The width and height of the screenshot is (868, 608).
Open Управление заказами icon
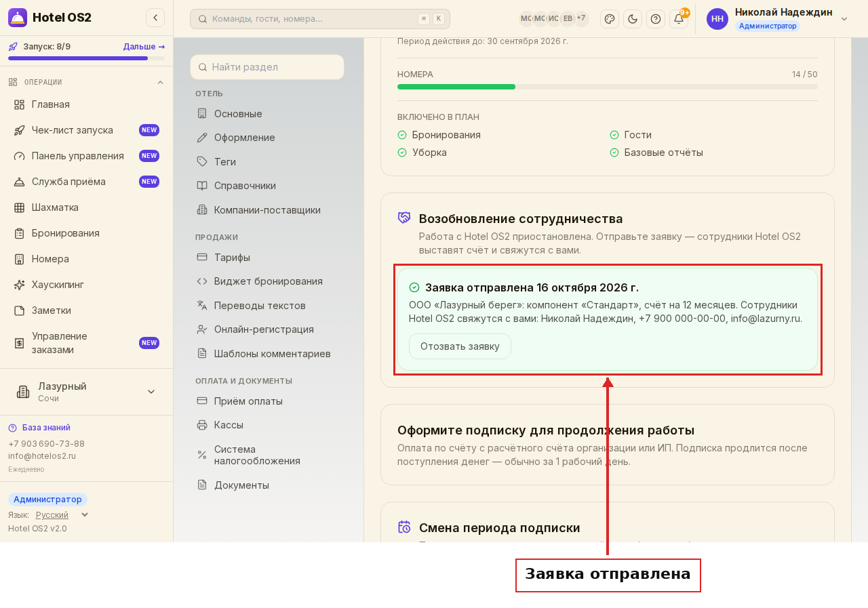click(19, 343)
